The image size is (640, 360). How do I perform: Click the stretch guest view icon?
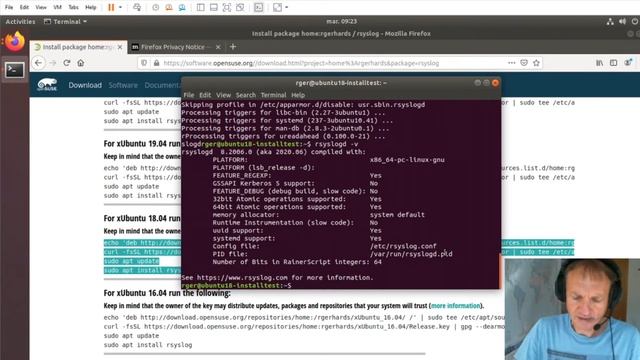point(277,7)
